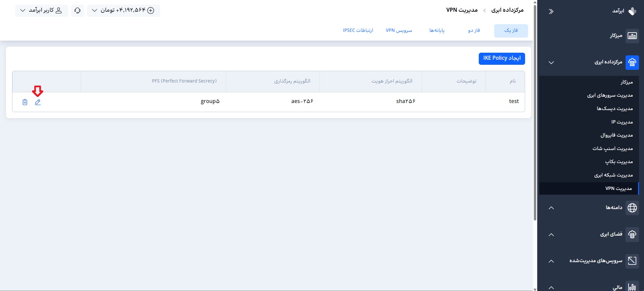Click the aes-۲۵۶ encryption cell
Image resolution: width=644 pixels, height=291 pixels.
(x=302, y=101)
